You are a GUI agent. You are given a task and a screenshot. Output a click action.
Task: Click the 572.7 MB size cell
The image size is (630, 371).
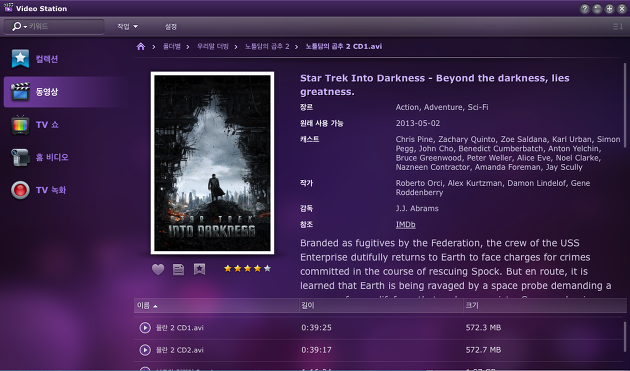click(483, 350)
